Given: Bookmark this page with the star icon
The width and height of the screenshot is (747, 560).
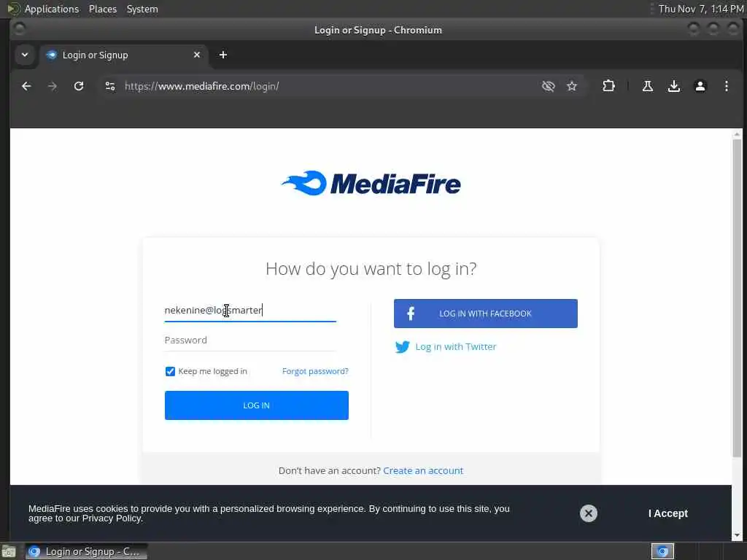Looking at the screenshot, I should point(572,86).
